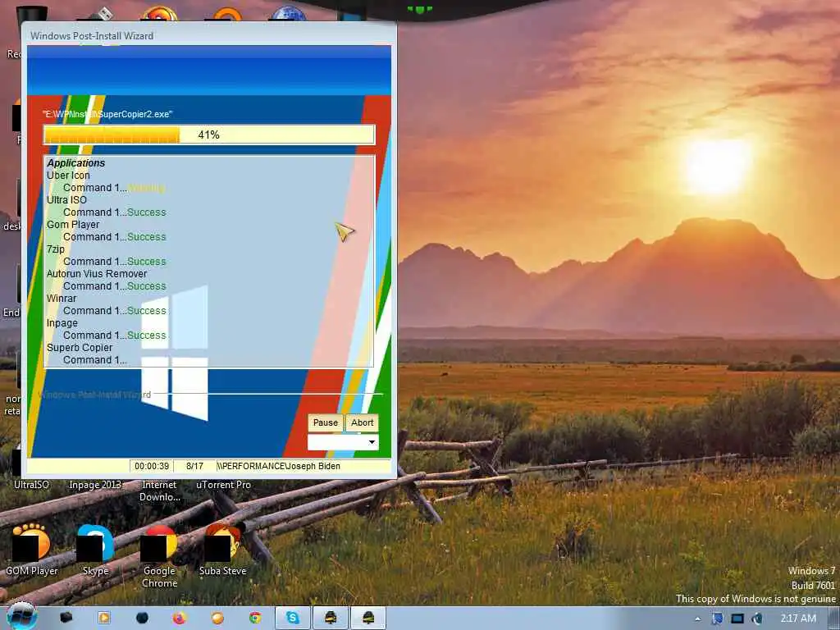Screen dimensions: 840x630
Task: Click Pause in the install wizard
Action: pos(326,422)
